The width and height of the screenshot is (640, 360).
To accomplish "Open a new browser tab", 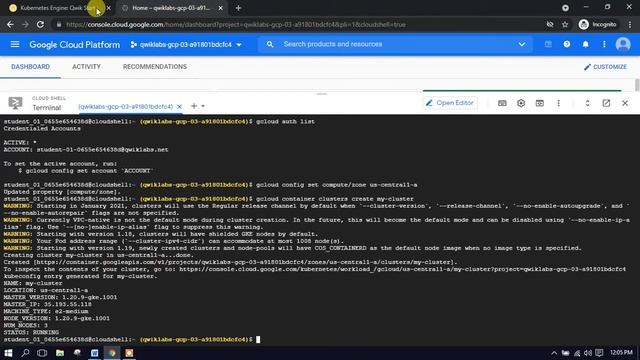I will click(239, 8).
